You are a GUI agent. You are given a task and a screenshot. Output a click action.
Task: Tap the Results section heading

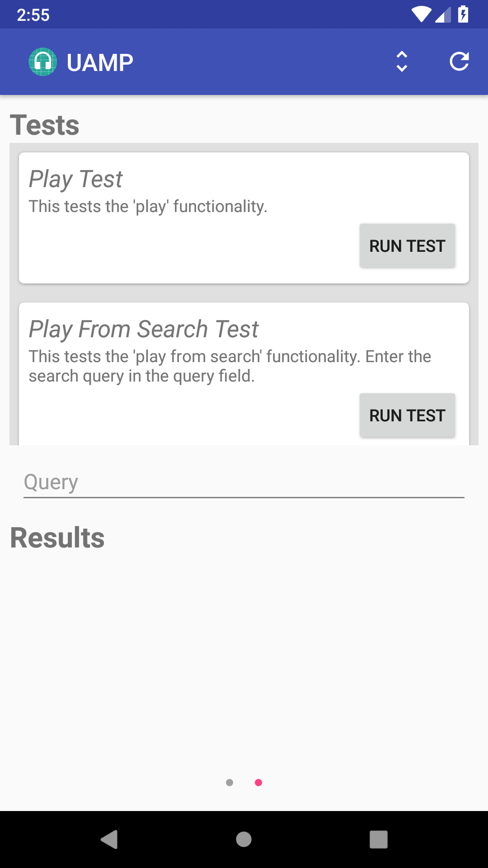pyautogui.click(x=56, y=537)
